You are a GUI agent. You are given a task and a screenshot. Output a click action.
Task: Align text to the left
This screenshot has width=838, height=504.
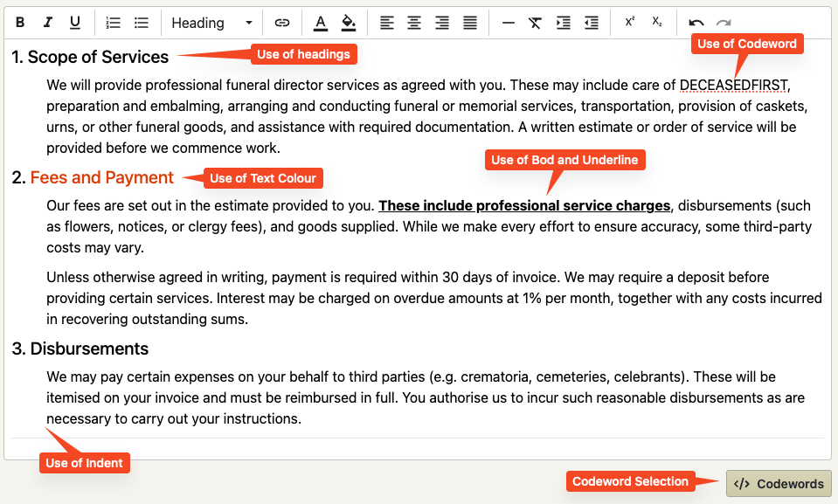click(387, 23)
